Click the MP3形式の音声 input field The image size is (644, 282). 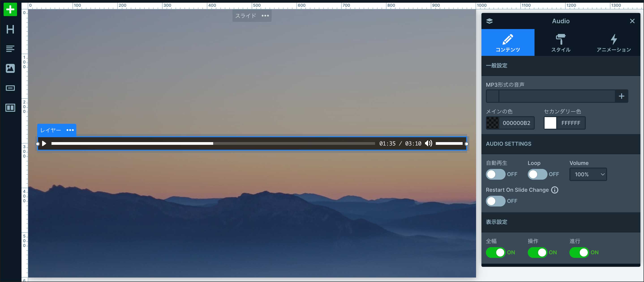556,96
